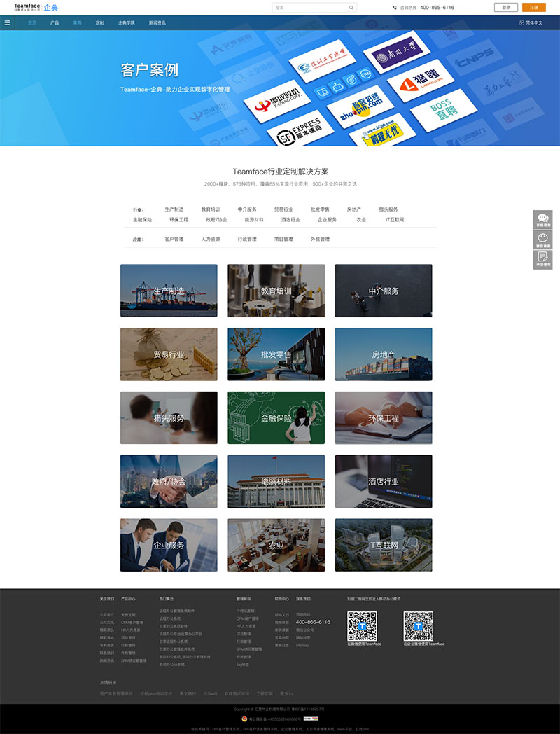Click 更多>> in the footer friendly links
Viewport: 560px width, 734px height.
[x=286, y=693]
